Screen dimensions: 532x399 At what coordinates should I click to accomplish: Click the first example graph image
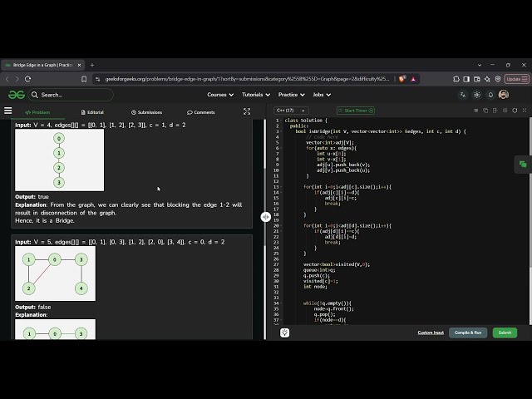[59, 160]
